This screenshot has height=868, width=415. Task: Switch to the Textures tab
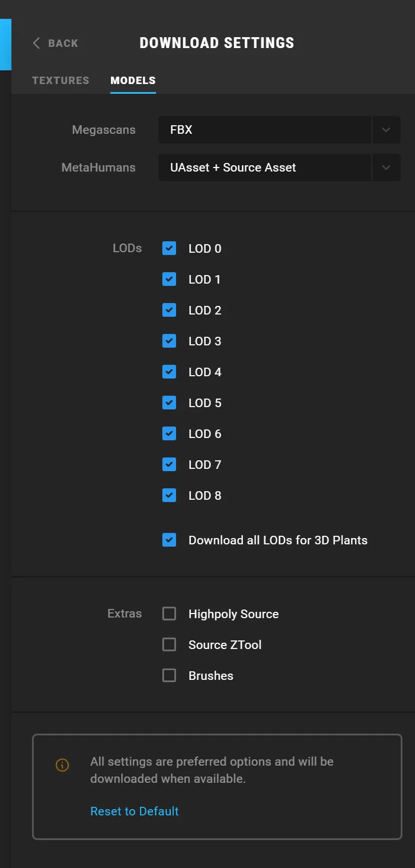[61, 81]
